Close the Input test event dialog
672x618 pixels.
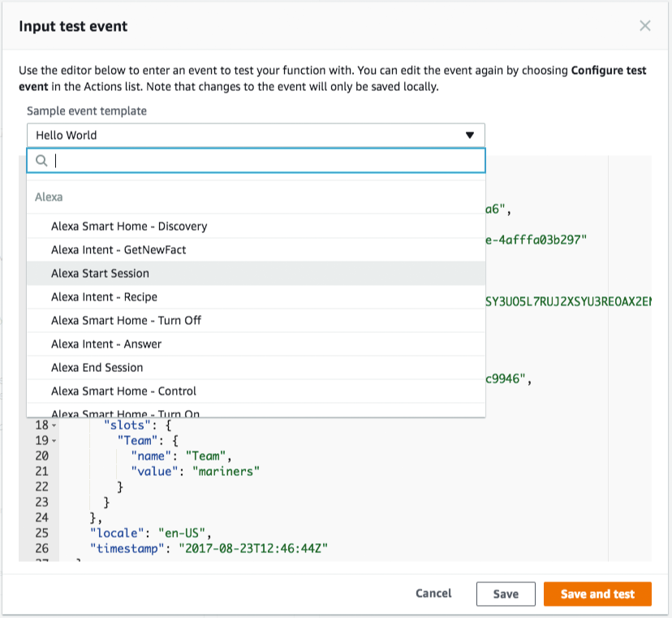pyautogui.click(x=644, y=26)
